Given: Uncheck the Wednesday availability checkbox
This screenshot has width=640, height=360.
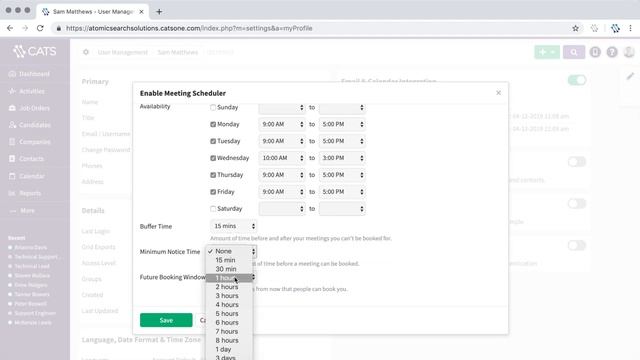Looking at the screenshot, I should (213, 158).
